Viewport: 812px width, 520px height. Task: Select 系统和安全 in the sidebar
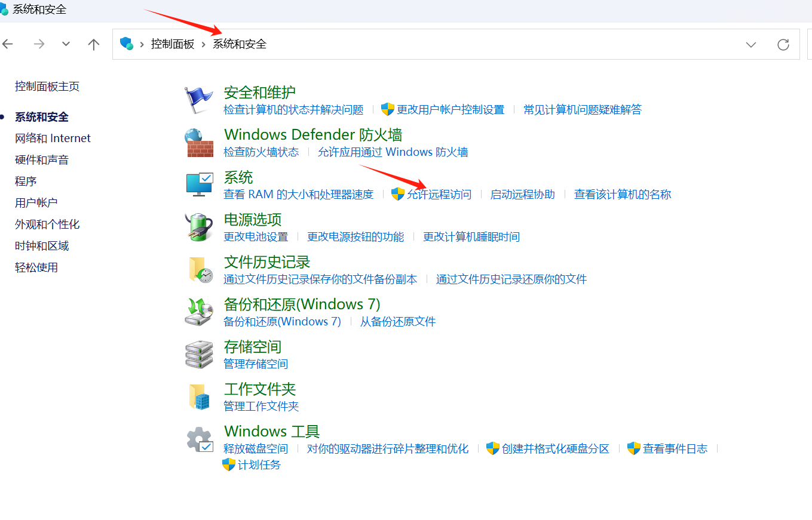[42, 117]
